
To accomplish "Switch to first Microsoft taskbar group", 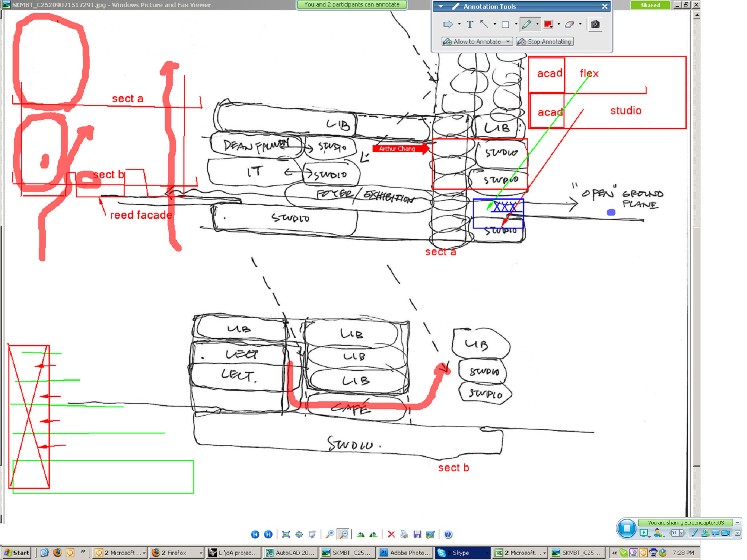I will click(x=120, y=553).
